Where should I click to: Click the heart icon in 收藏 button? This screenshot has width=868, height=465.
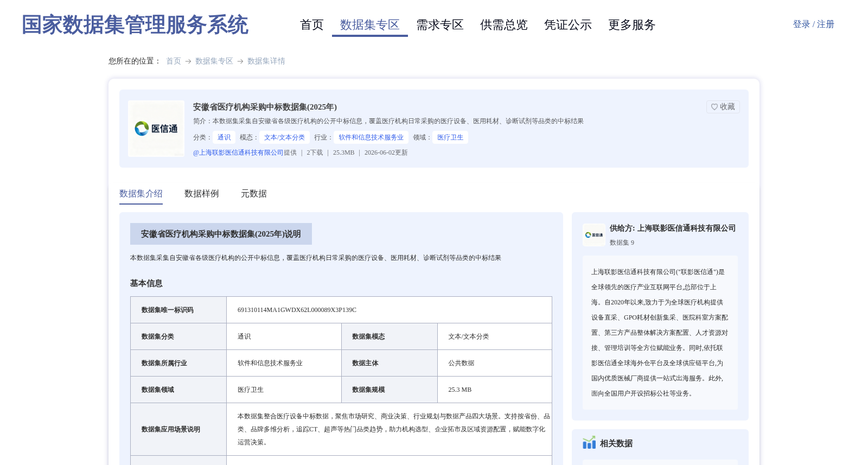pyautogui.click(x=714, y=107)
